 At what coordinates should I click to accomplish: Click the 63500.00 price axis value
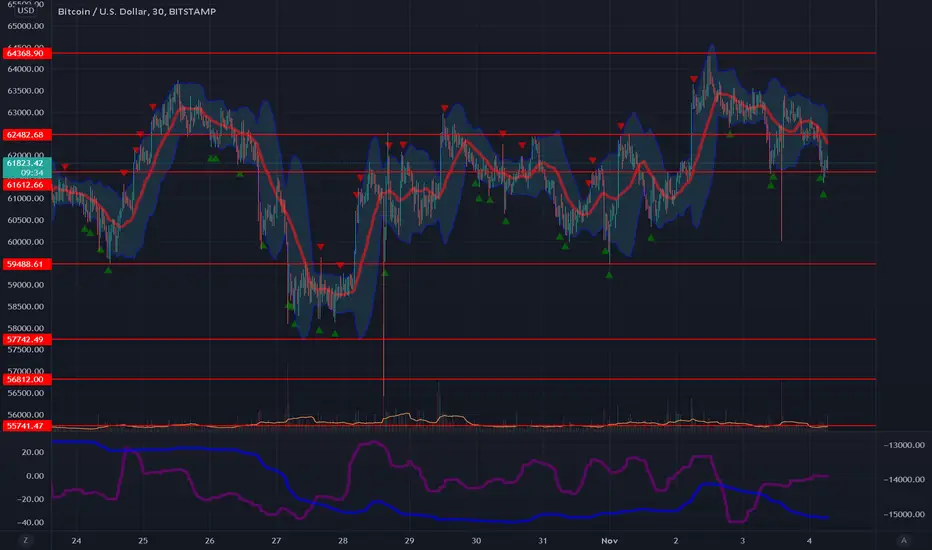(x=26, y=91)
